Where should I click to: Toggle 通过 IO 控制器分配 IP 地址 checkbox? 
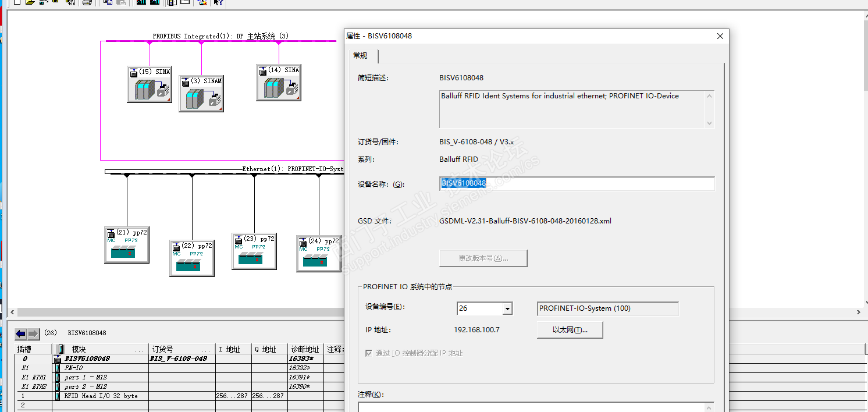pos(368,353)
